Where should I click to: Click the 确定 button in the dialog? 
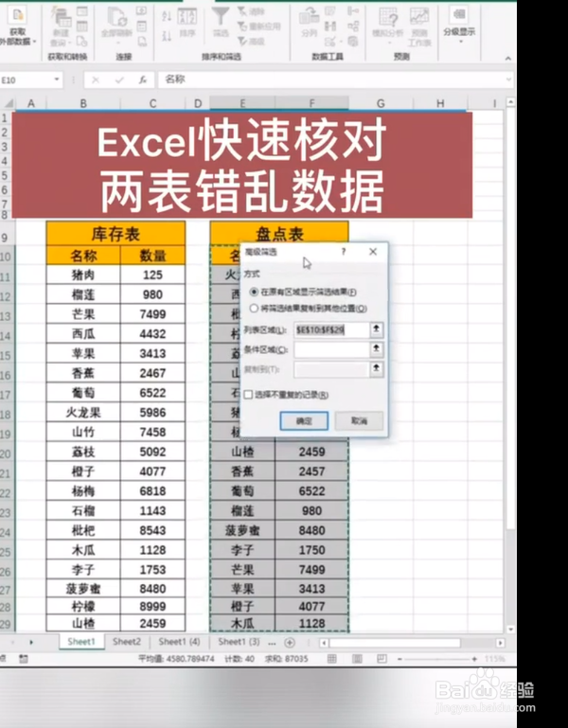(x=304, y=420)
